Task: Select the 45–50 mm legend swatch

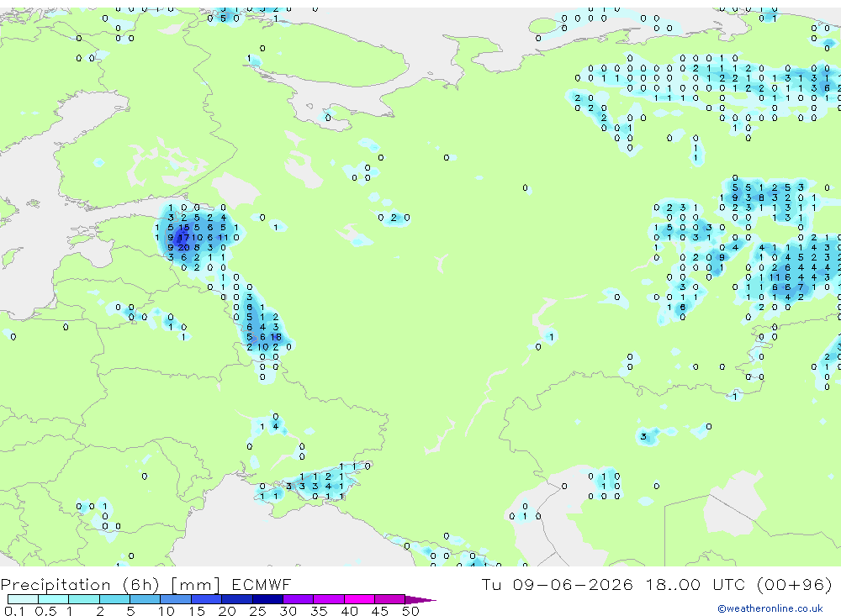Action: pos(390,599)
